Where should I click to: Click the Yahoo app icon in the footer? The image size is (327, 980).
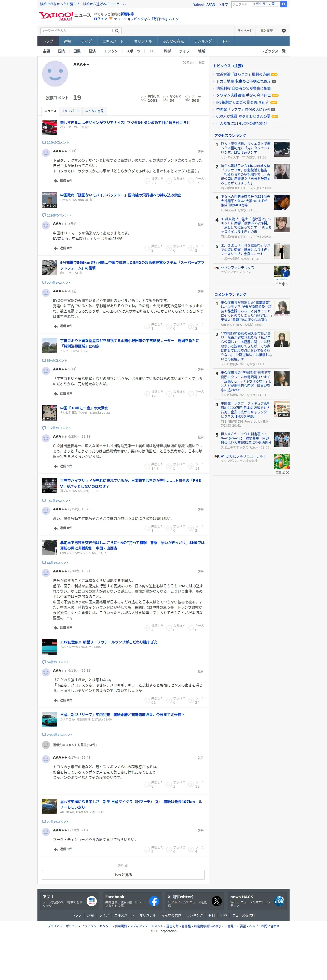point(91,901)
